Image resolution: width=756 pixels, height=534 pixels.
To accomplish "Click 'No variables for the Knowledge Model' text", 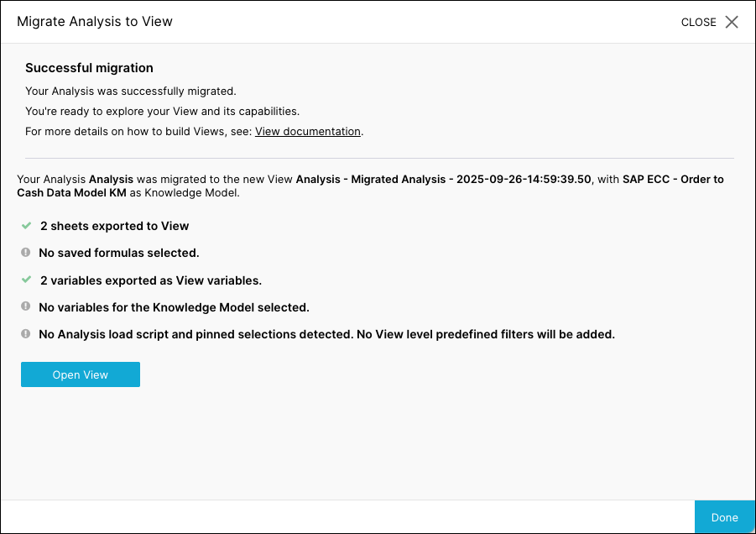I will [x=174, y=307].
